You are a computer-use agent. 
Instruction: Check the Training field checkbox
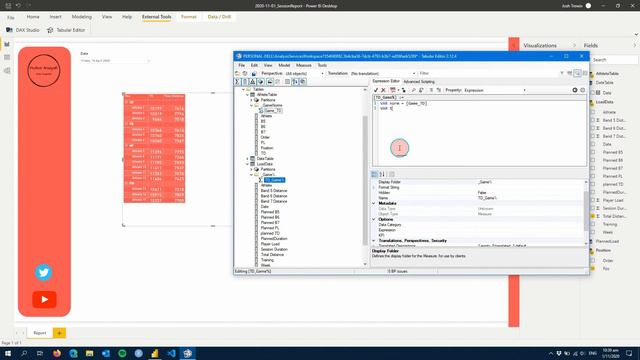tap(593, 224)
